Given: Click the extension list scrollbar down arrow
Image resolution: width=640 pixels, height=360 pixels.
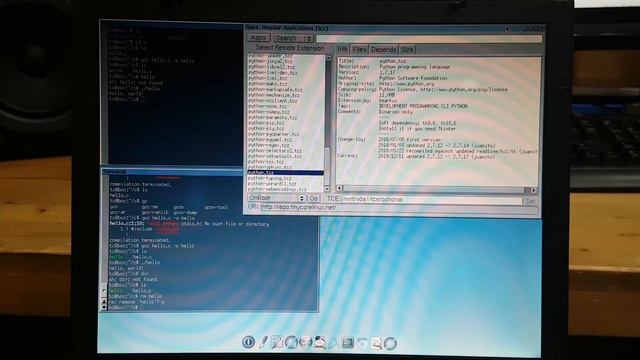Looking at the screenshot, I should 327,189.
